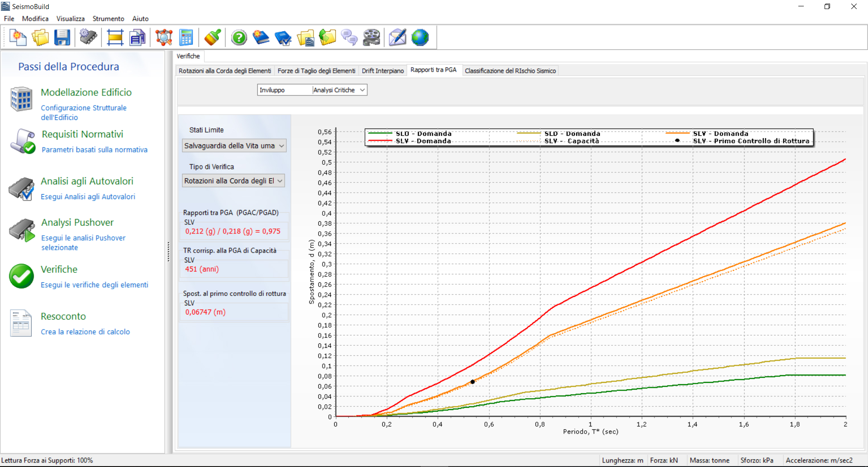Click the green question mark help icon
The image size is (868, 467).
(239, 38)
